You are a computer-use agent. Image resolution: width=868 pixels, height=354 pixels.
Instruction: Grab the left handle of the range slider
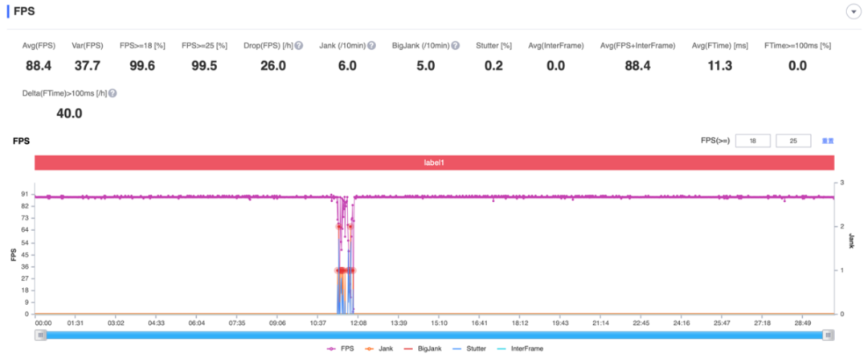(x=40, y=335)
